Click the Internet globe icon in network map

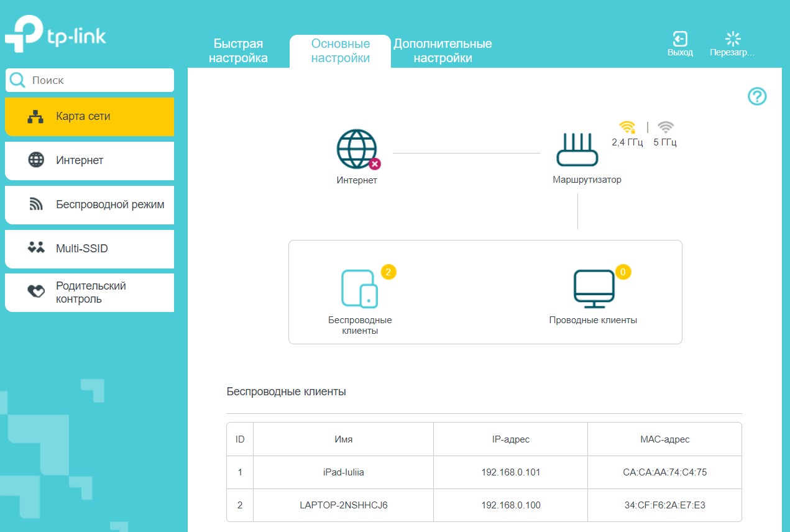pos(357,150)
